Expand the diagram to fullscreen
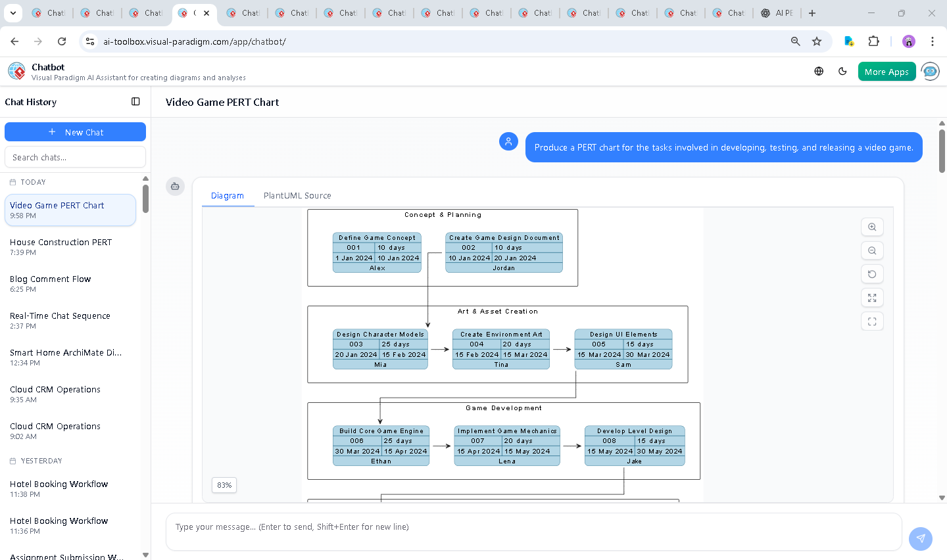Screen dimensions: 947x560 pyautogui.click(x=872, y=297)
